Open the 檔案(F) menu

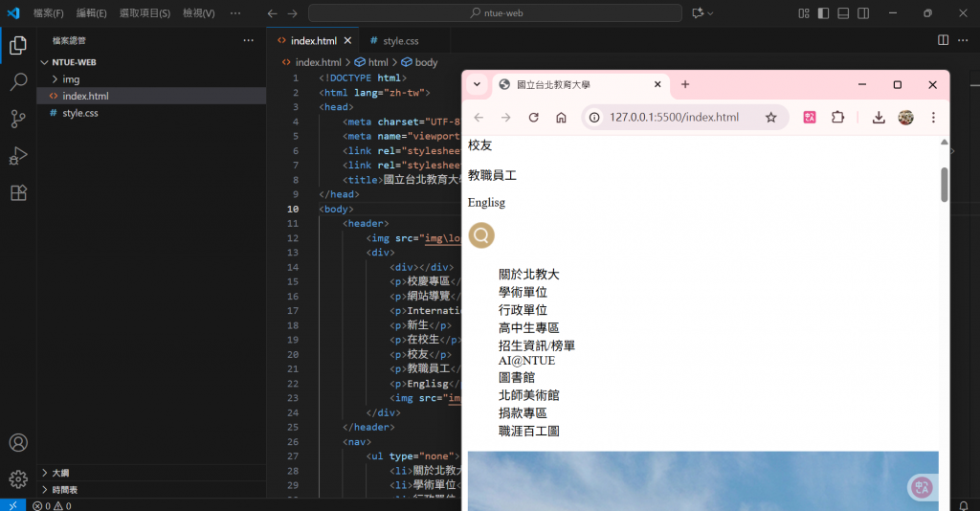pos(49,13)
